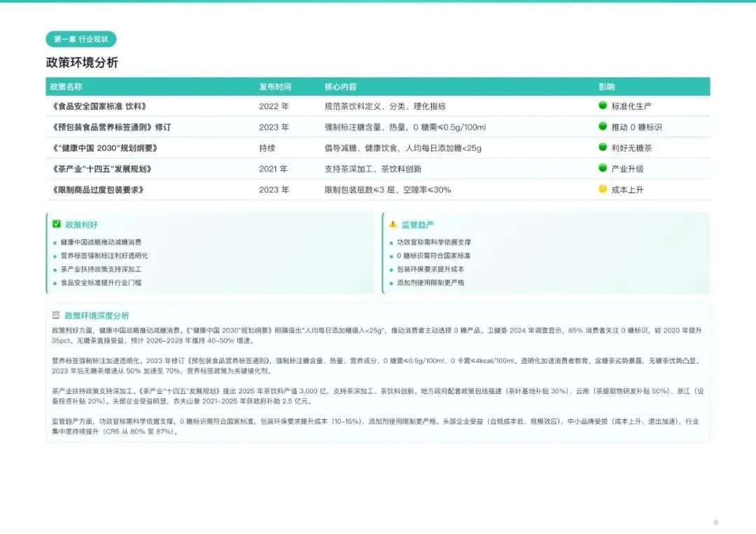The width and height of the screenshot is (756, 534).
Task: Select bullet 功效宣称需科学依据支撑
Action: point(434,242)
